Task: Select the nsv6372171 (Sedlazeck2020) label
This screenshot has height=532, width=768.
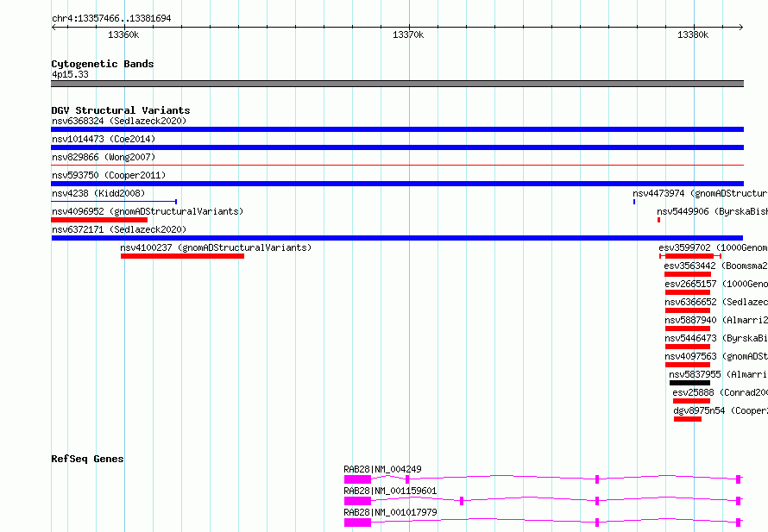Action: (119, 229)
